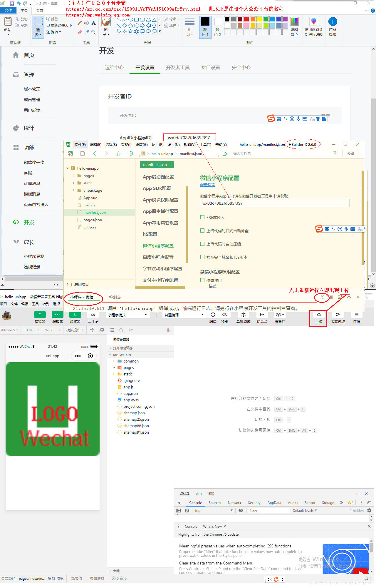Toggle simulator sound mute icon
The height and width of the screenshot is (588, 376).
point(92,330)
